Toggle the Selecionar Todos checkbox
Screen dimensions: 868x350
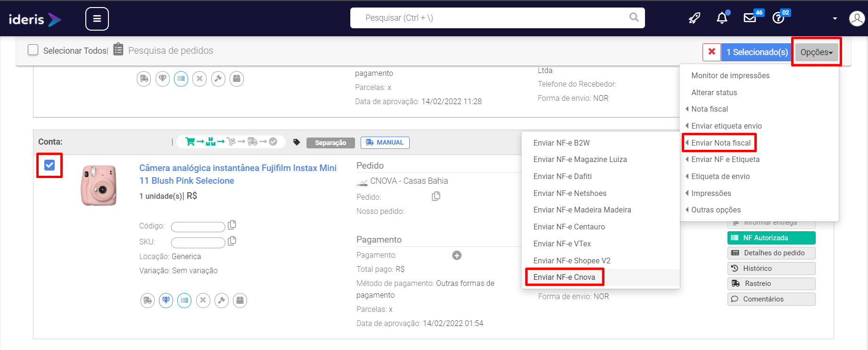pos(33,50)
